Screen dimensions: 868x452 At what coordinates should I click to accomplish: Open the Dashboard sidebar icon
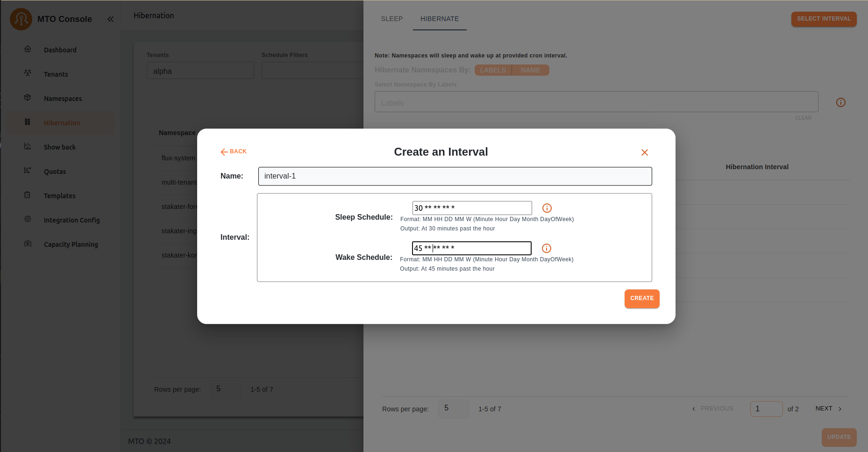[x=28, y=50]
